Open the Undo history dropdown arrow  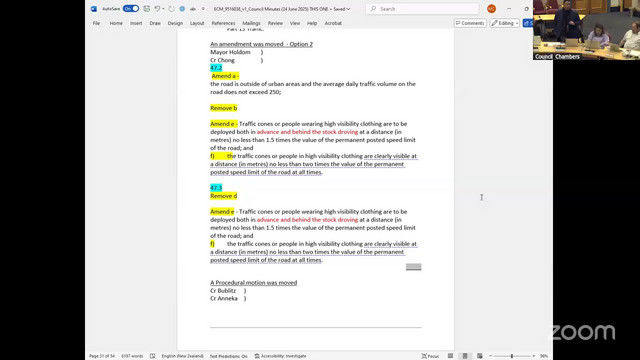point(163,9)
